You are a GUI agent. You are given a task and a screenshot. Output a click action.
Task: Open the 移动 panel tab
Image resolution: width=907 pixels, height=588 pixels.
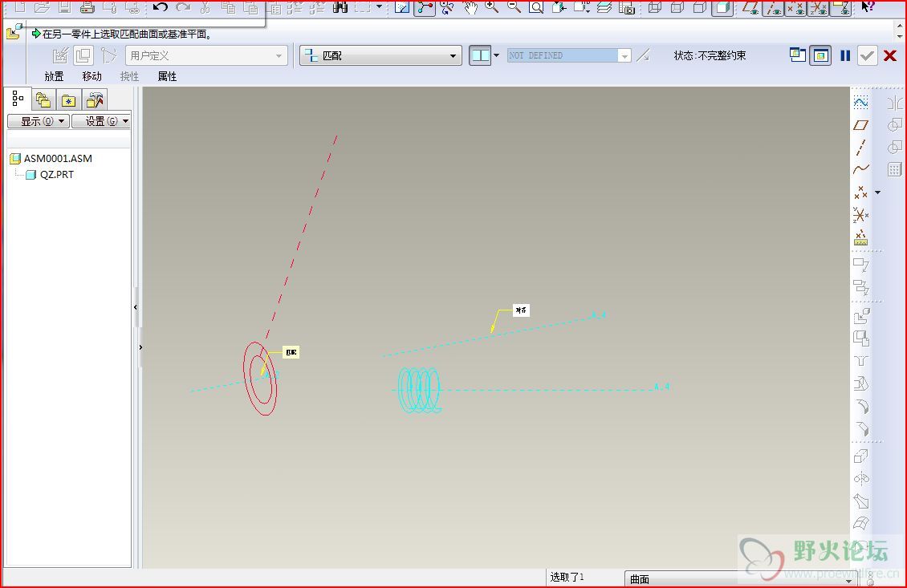point(92,76)
